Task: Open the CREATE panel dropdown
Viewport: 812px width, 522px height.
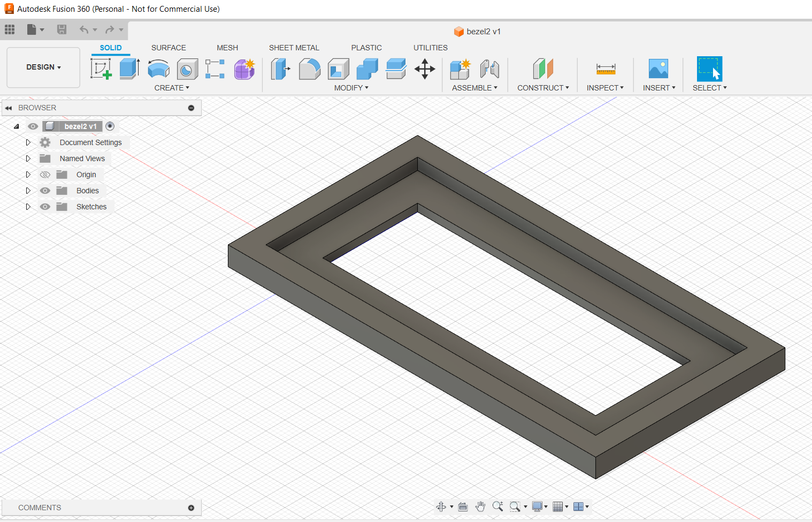Action: [172, 88]
